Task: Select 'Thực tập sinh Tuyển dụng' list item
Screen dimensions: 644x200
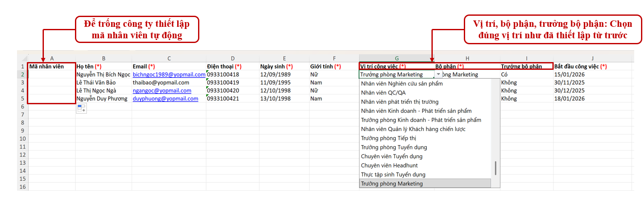Action: pyautogui.click(x=393, y=174)
